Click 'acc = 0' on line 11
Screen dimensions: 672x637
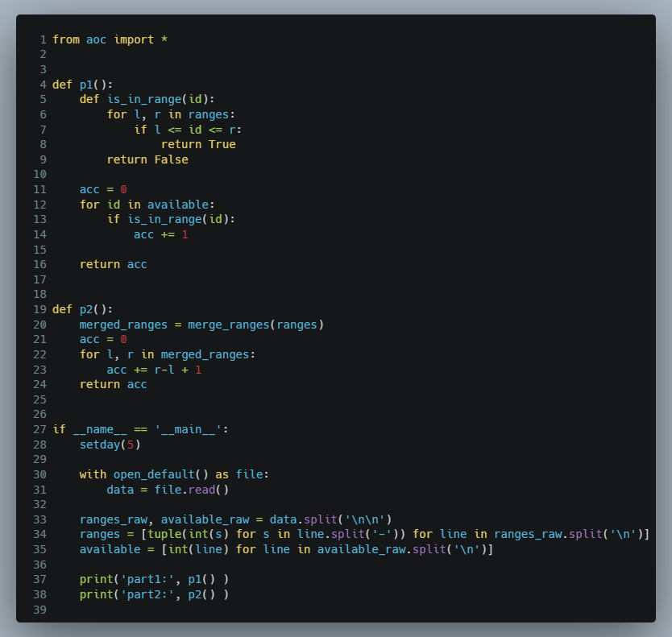pos(103,189)
